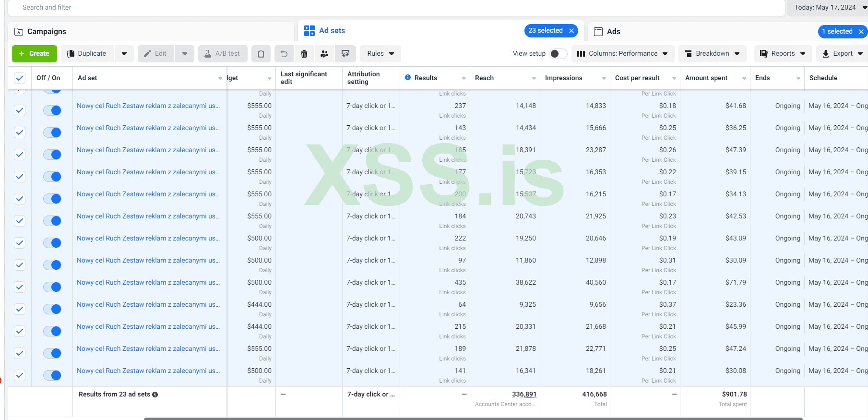Toggle the View setup switch

558,54
